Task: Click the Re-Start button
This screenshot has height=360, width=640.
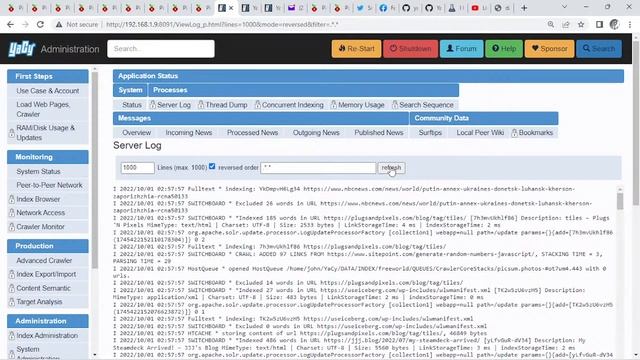Action: 356,49
